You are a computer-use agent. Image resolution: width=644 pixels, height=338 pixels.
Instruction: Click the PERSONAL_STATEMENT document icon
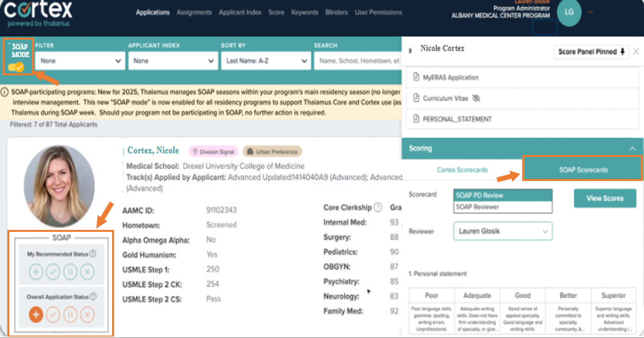tap(416, 119)
